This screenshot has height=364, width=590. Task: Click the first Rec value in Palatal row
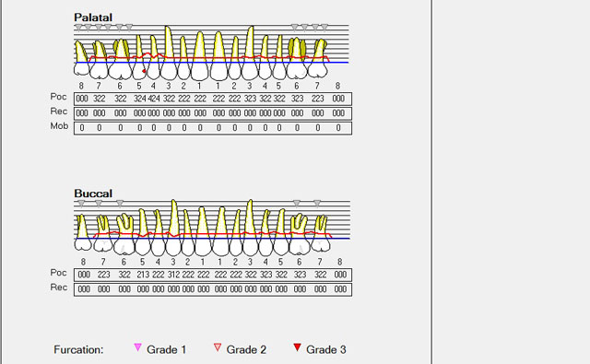pyautogui.click(x=82, y=113)
